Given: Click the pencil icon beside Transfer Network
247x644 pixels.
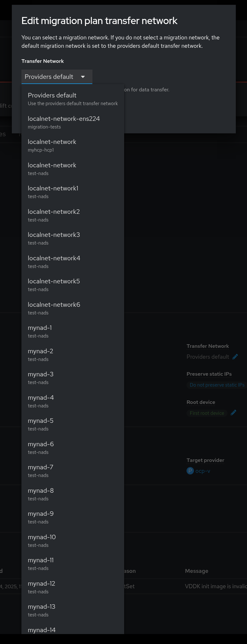Looking at the screenshot, I should click(x=235, y=357).
